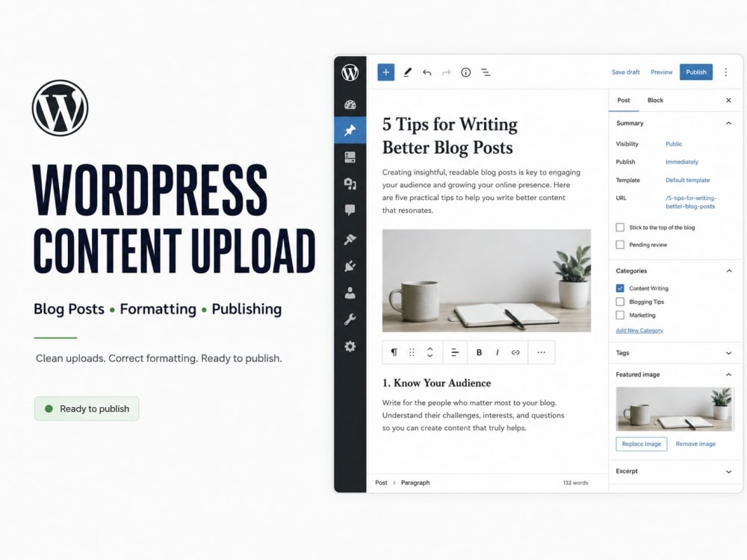
Task: Click the block drag handle dots icon
Action: (x=412, y=352)
